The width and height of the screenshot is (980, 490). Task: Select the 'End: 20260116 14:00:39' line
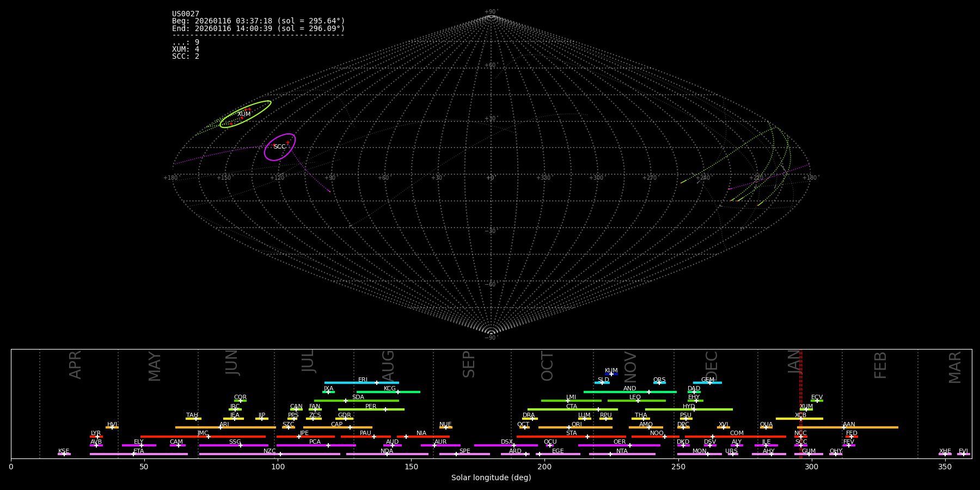tap(259, 28)
